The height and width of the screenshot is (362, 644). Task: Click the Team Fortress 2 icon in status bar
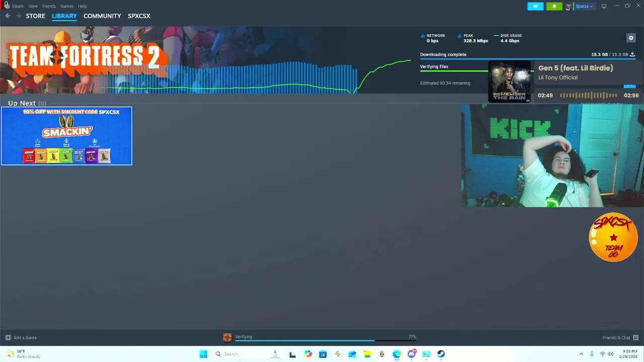(x=227, y=337)
